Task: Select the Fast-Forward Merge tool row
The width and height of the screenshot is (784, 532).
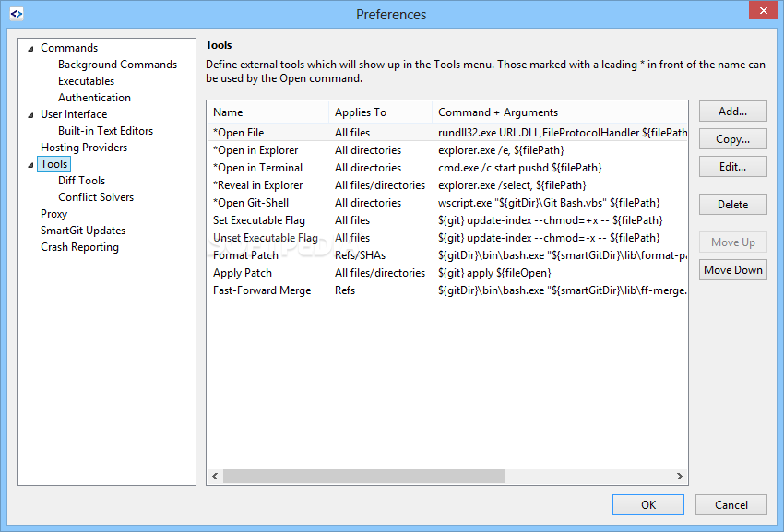Action: coord(447,290)
